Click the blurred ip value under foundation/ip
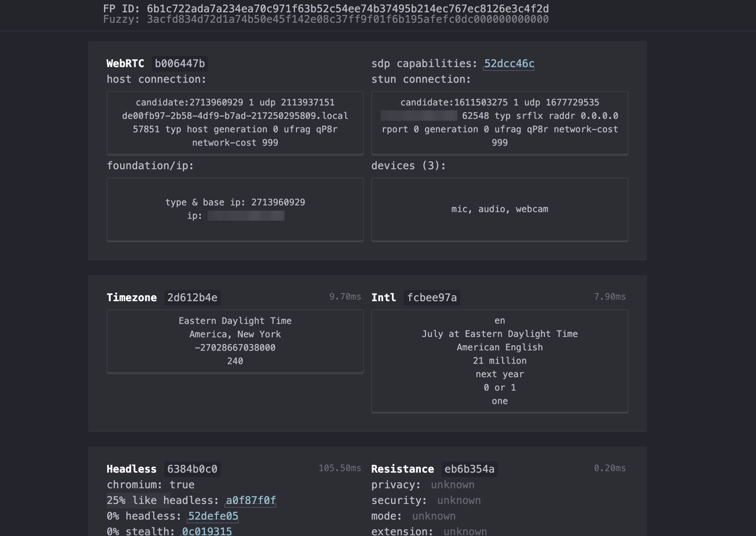756x536 pixels. (x=246, y=216)
